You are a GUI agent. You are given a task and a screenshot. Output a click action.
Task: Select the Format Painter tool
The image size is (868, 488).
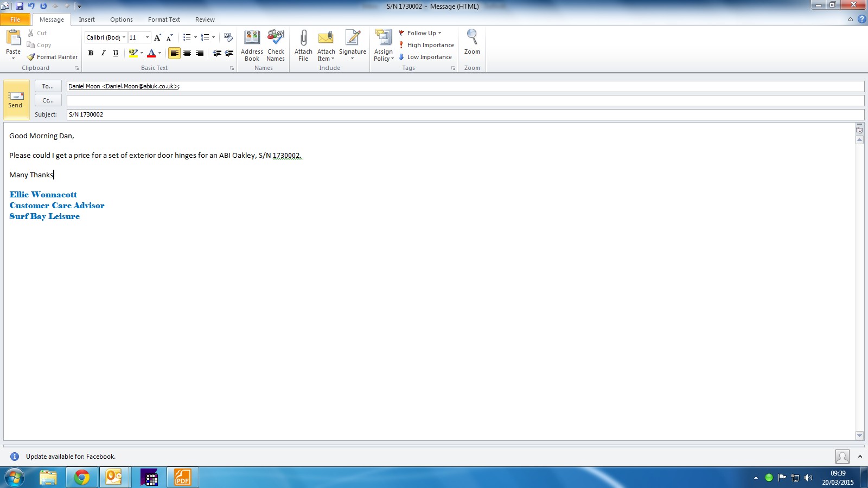[x=53, y=57]
